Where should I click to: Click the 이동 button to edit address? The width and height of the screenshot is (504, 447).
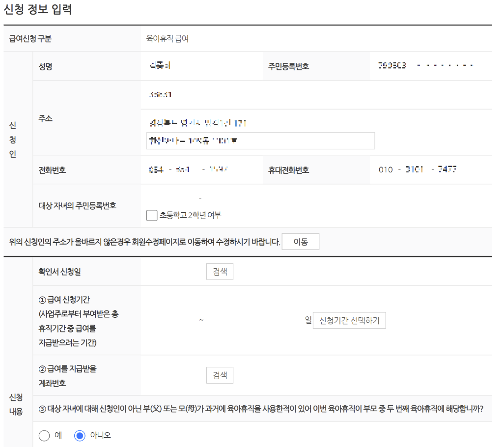pos(300,241)
